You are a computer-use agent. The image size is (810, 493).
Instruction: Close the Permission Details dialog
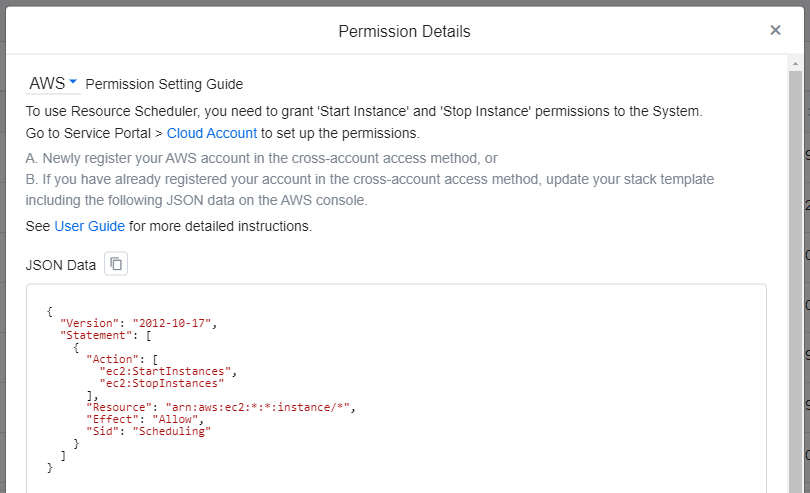[775, 30]
